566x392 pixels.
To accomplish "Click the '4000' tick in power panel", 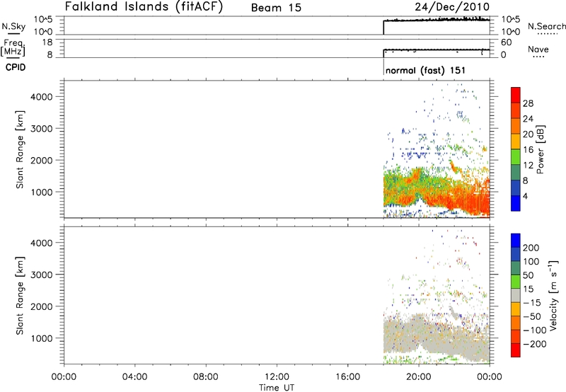I will click(x=41, y=97).
